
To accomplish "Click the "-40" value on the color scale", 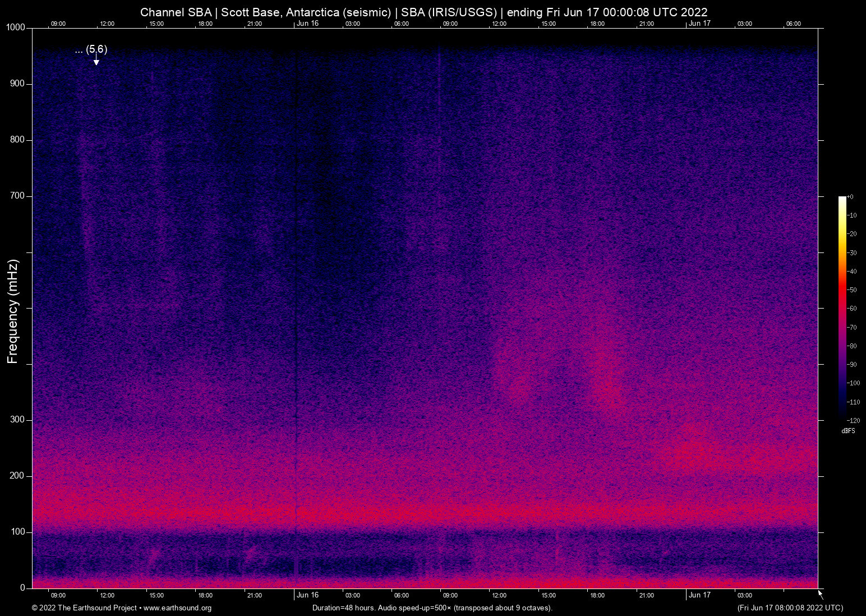I will tap(851, 272).
